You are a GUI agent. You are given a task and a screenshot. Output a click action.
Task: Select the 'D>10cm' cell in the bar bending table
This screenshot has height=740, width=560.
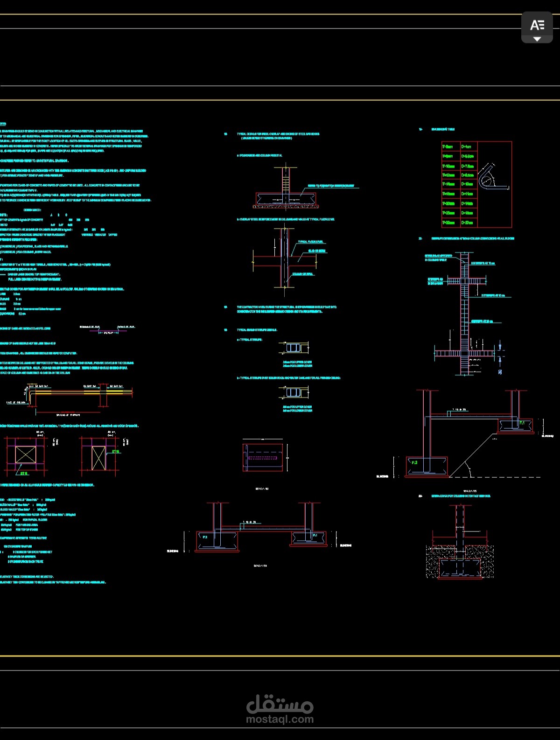pyautogui.click(x=469, y=184)
